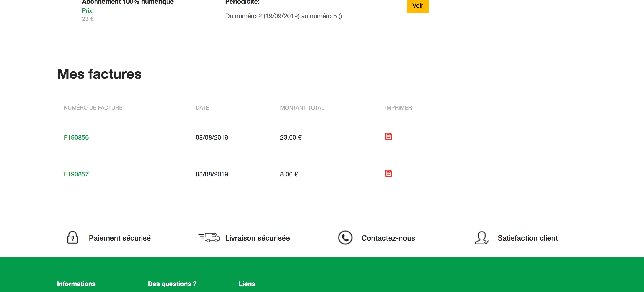Select the Informations footer heading
The height and width of the screenshot is (292, 644).
[76, 284]
